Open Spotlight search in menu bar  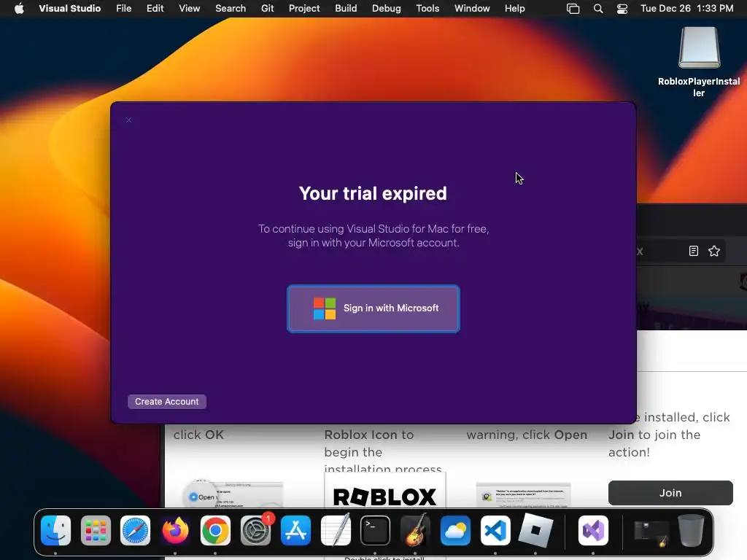pos(598,9)
